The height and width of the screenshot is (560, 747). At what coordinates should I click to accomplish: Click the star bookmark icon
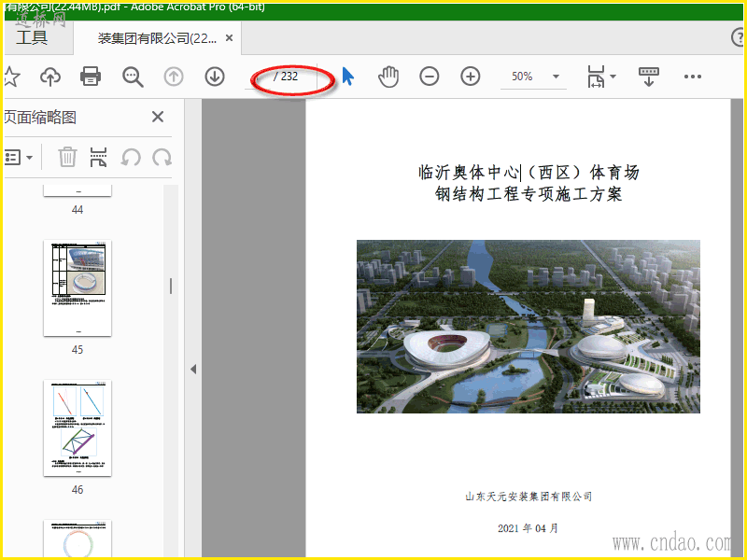tap(11, 77)
